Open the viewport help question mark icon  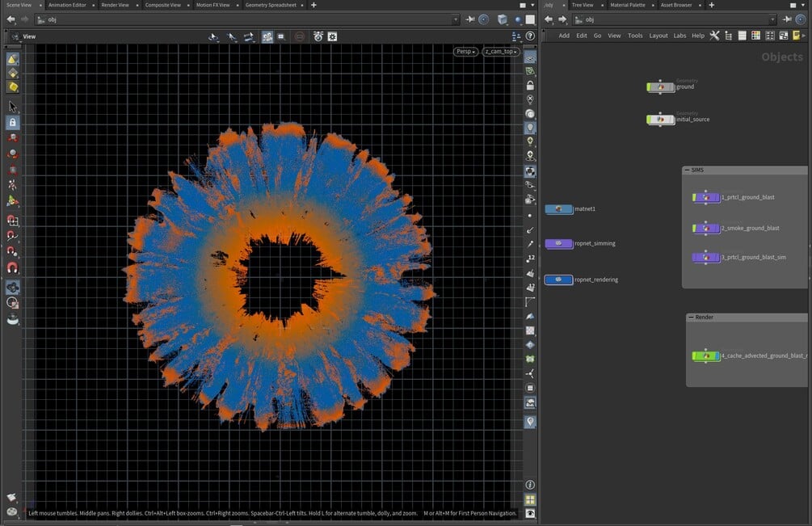point(530,36)
